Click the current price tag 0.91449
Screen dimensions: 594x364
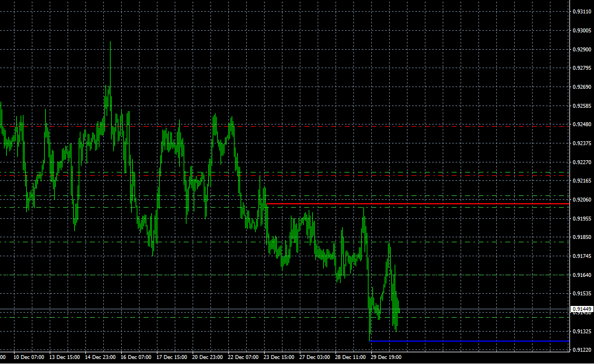tap(582, 309)
